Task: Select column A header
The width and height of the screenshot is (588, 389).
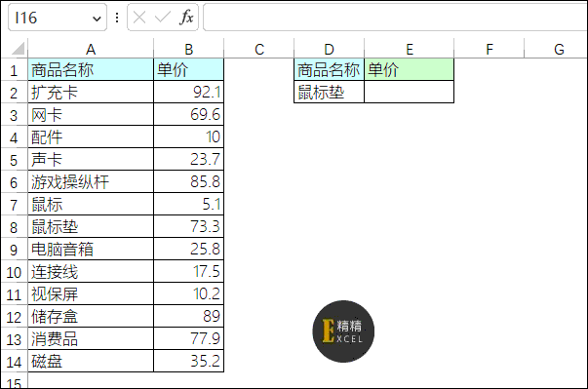Action: pos(91,49)
